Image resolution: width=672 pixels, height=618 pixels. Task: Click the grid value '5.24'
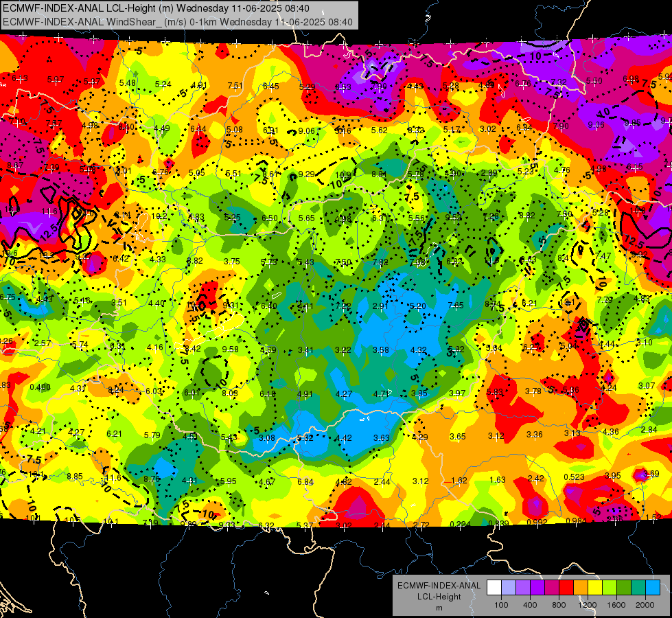coord(163,84)
